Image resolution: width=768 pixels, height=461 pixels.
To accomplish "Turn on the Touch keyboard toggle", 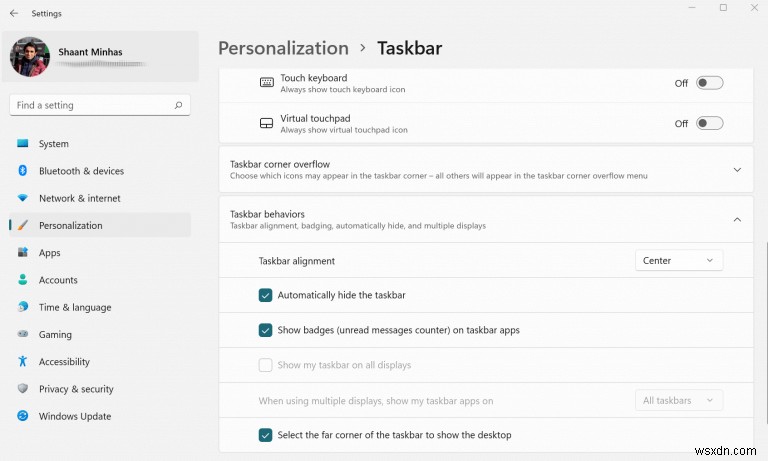I will click(x=709, y=83).
